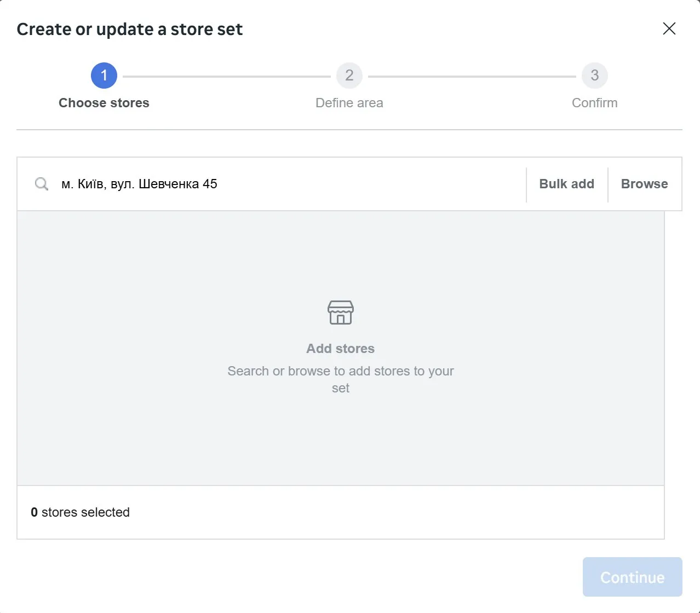Screen dimensions: 700x613
Task: Switch to the Define area step
Action: [349, 103]
